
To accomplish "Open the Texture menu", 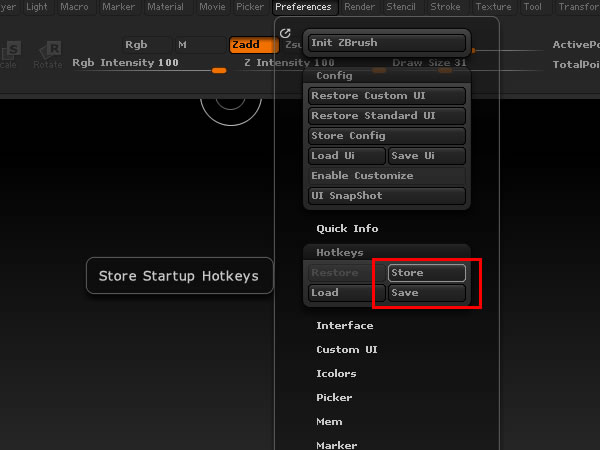I will click(x=494, y=7).
